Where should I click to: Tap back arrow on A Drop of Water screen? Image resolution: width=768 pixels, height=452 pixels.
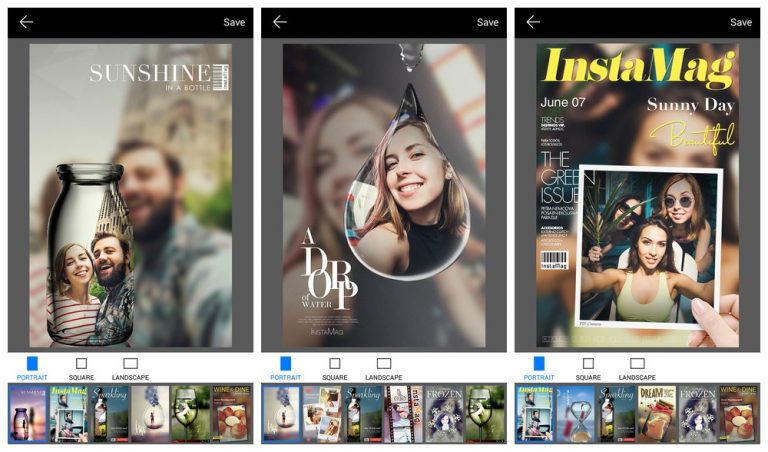pos(280,22)
